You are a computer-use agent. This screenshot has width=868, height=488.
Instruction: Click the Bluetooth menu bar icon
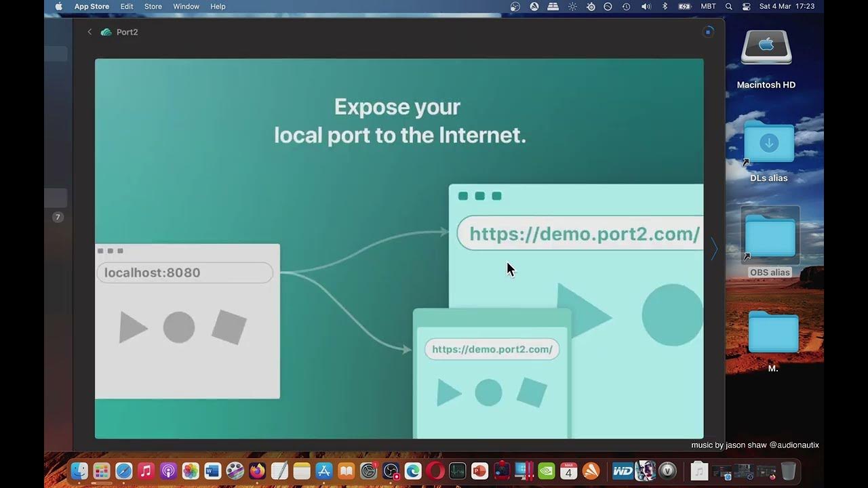(x=665, y=6)
